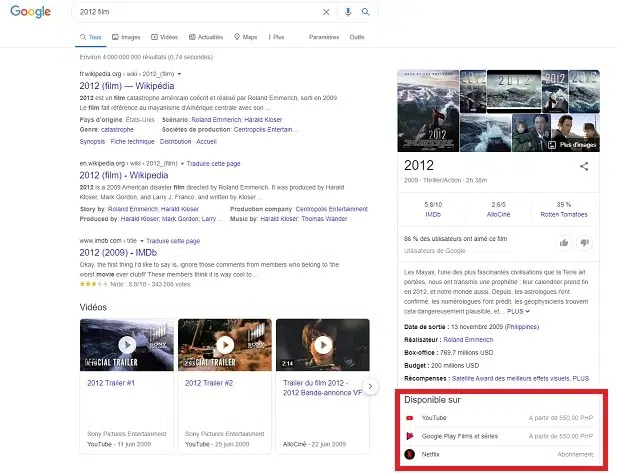
Task: Click the Google logo
Action: pos(30,11)
